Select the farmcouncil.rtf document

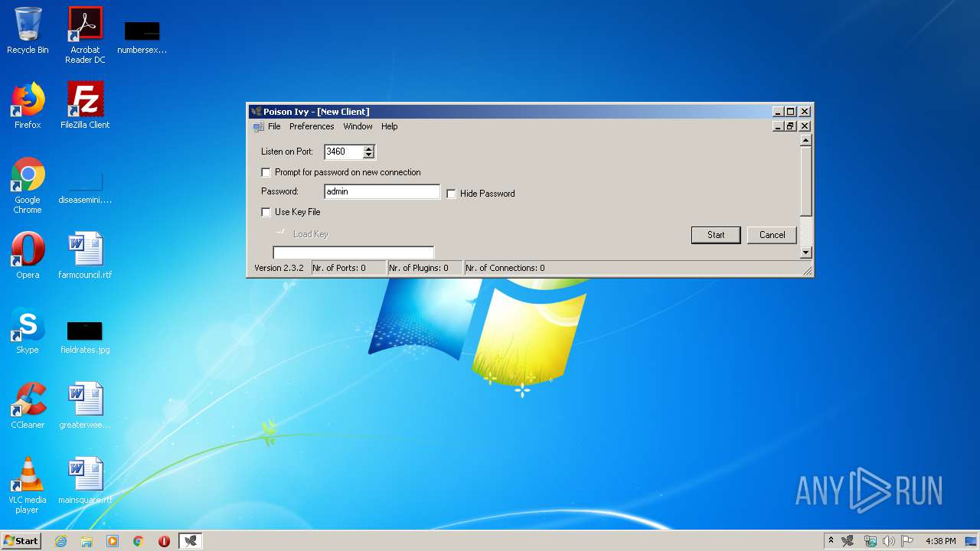click(85, 256)
